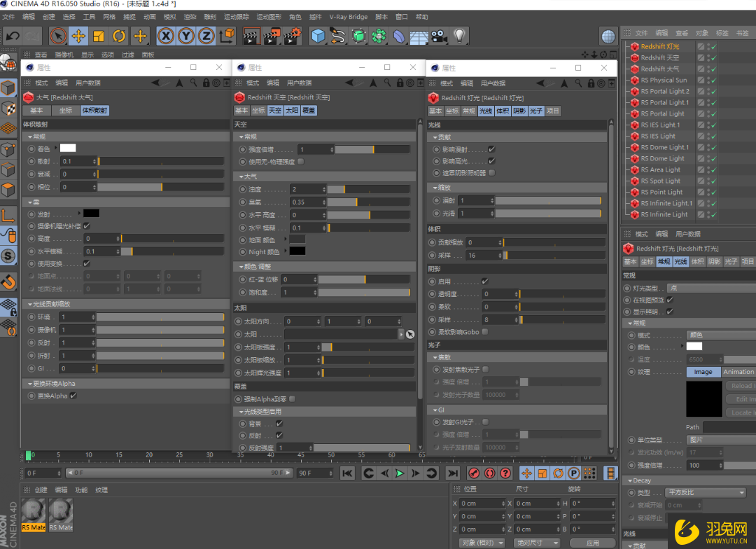Open the Create menu in material manager

41,490
